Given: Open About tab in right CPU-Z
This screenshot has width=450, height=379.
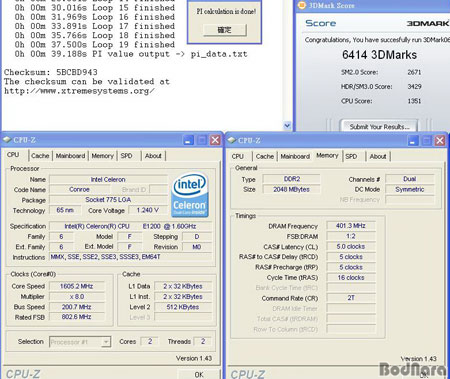Looking at the screenshot, I should pyautogui.click(x=378, y=156).
